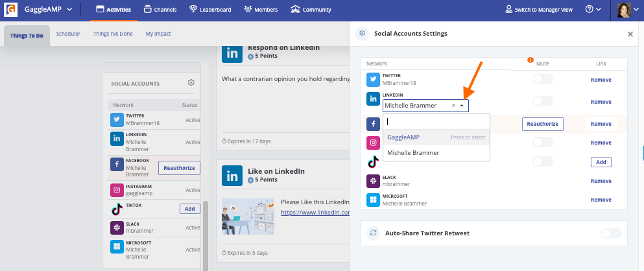Remove the LinkedIn account link
This screenshot has width=644, height=271.
(x=601, y=102)
